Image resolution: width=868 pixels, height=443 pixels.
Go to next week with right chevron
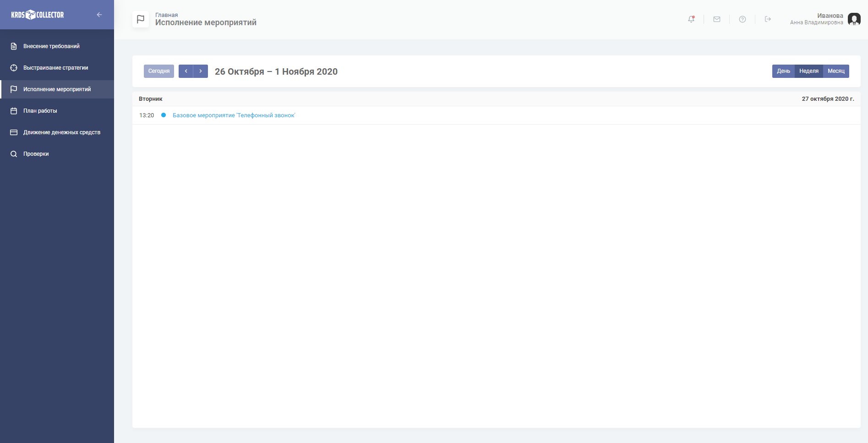point(201,71)
